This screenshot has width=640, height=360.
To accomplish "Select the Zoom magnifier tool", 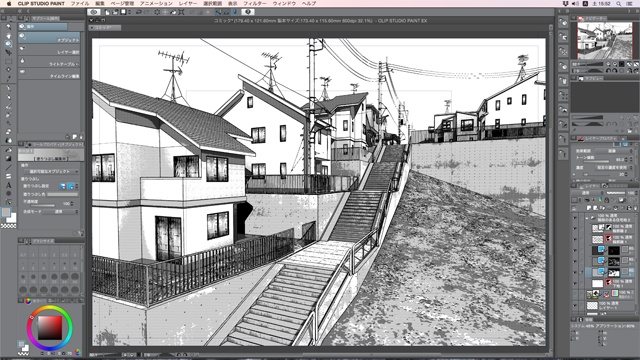I will tap(8, 27).
